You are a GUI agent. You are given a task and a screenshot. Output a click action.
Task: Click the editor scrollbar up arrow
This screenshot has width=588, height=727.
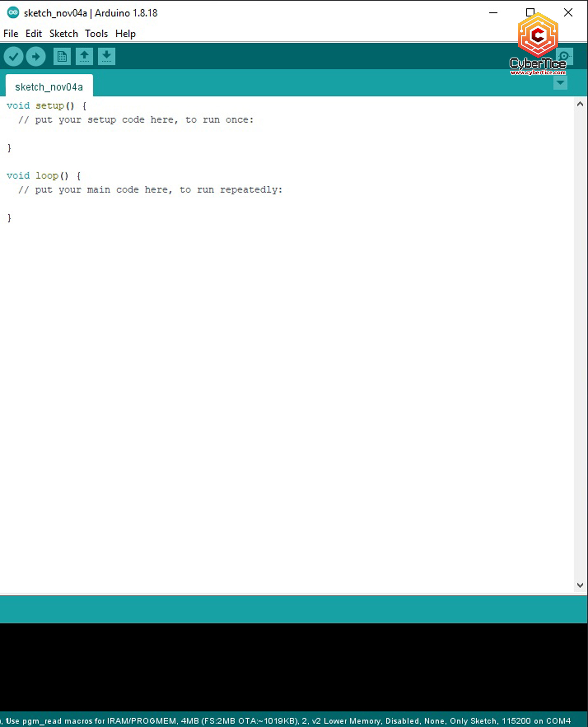click(580, 104)
